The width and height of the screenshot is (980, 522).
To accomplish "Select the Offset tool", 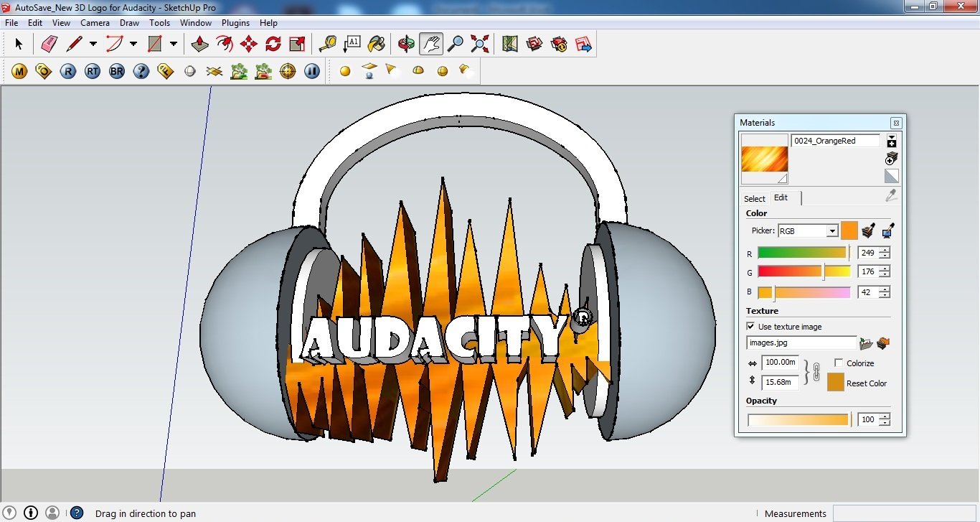I will click(x=224, y=44).
